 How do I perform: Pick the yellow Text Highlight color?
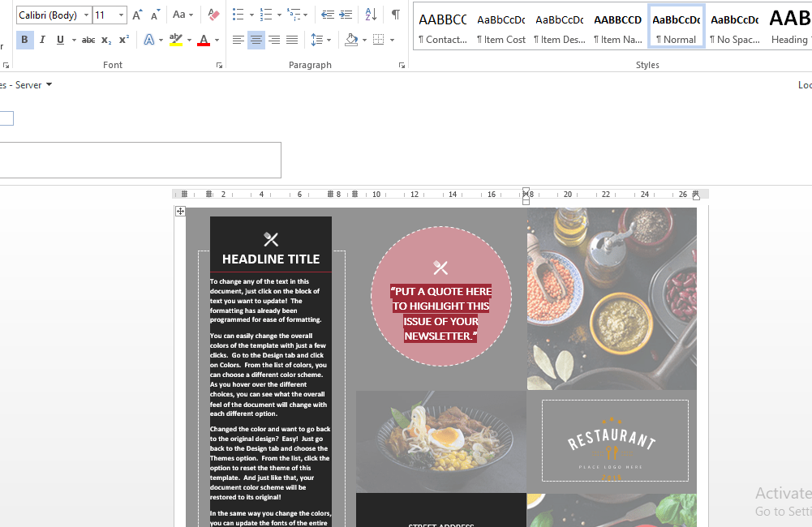point(175,39)
